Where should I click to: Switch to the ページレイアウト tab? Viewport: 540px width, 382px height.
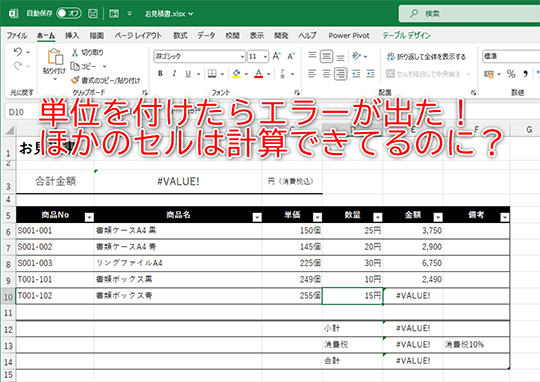pos(138,35)
